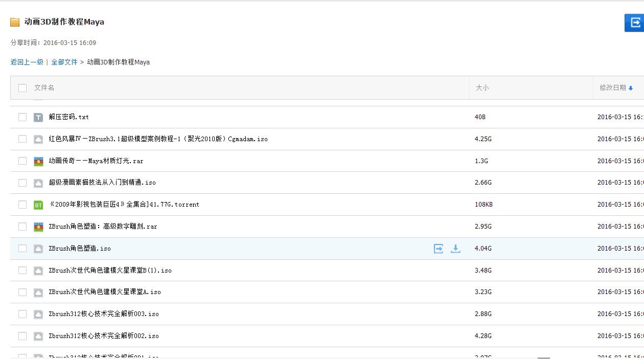Viewport: 644px width, 359px height.
Task: Open the file 解压密码.txt
Action: click(x=69, y=117)
